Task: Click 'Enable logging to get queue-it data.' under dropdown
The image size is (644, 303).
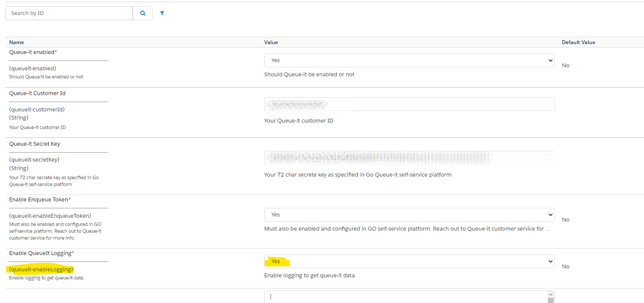Action: pos(310,276)
